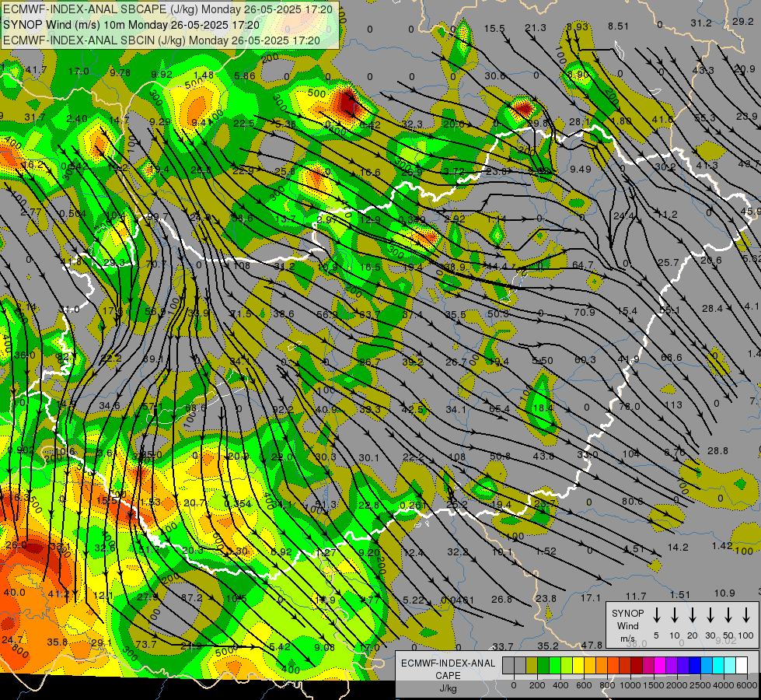The height and width of the screenshot is (700, 761).
Task: Select the 0.354 value on the map
Action: pyautogui.click(x=238, y=504)
